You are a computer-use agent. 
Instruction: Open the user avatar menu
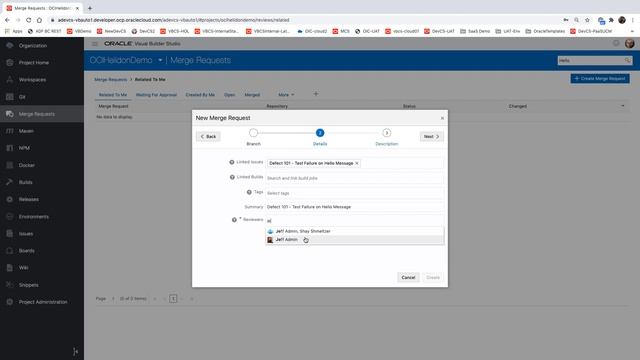(x=629, y=43)
